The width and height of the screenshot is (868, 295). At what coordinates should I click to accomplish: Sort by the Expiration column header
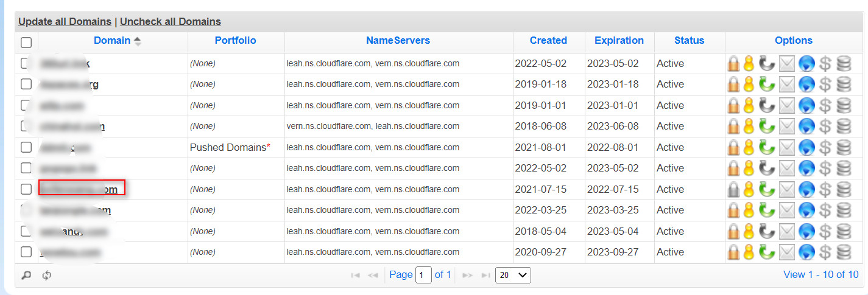[619, 41]
